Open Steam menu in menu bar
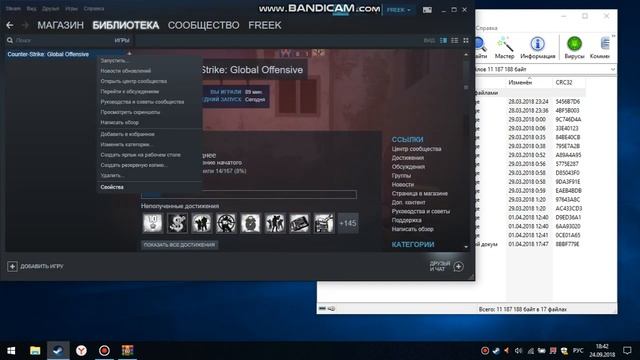Image resolution: width=640 pixels, height=360 pixels. [13, 8]
